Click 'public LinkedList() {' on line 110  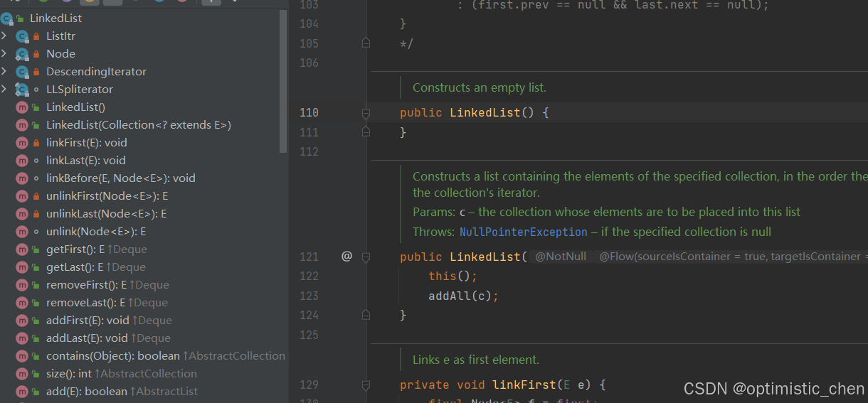click(x=474, y=112)
